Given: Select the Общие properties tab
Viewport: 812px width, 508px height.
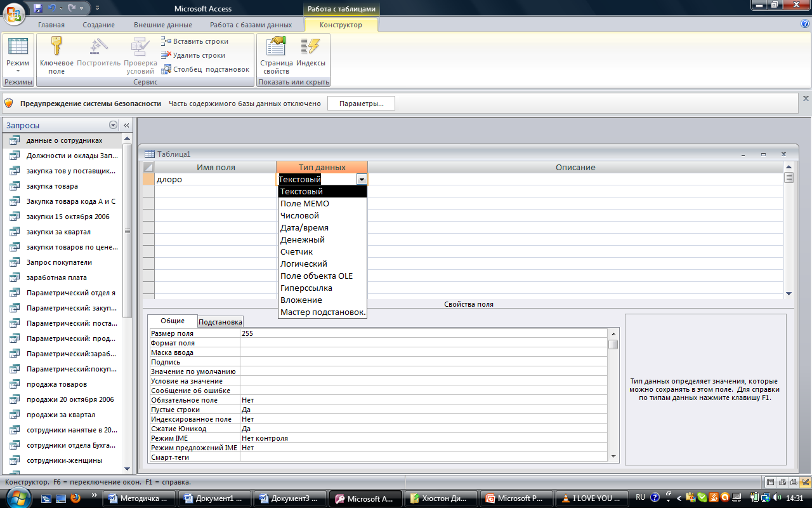Looking at the screenshot, I should tap(173, 321).
